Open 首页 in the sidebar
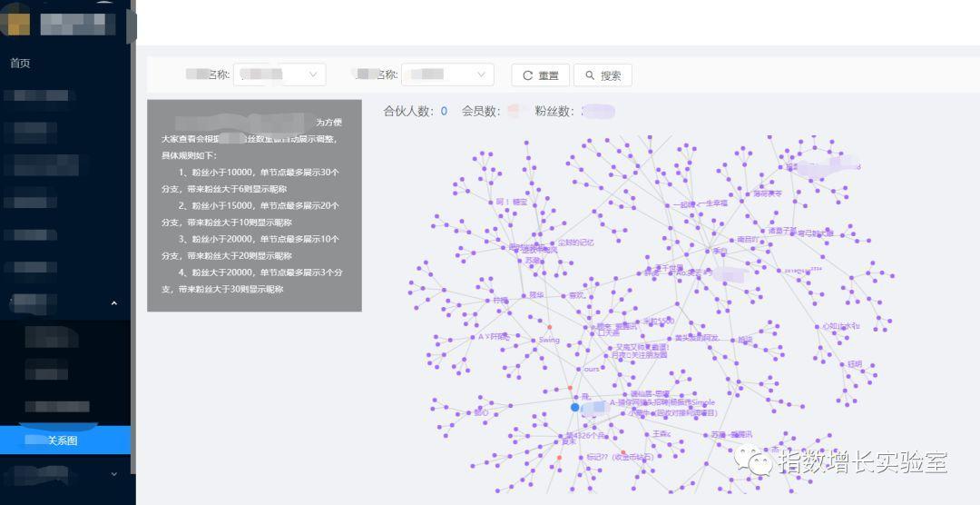The width and height of the screenshot is (980, 505). [x=20, y=63]
